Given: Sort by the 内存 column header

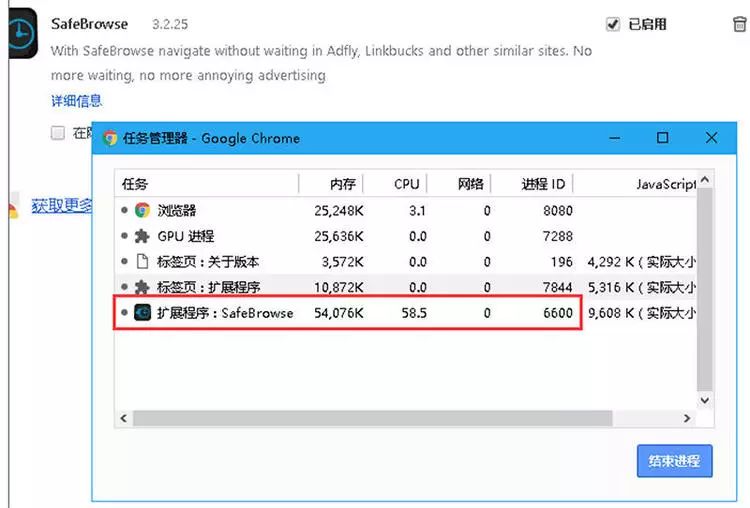Looking at the screenshot, I should [x=331, y=184].
